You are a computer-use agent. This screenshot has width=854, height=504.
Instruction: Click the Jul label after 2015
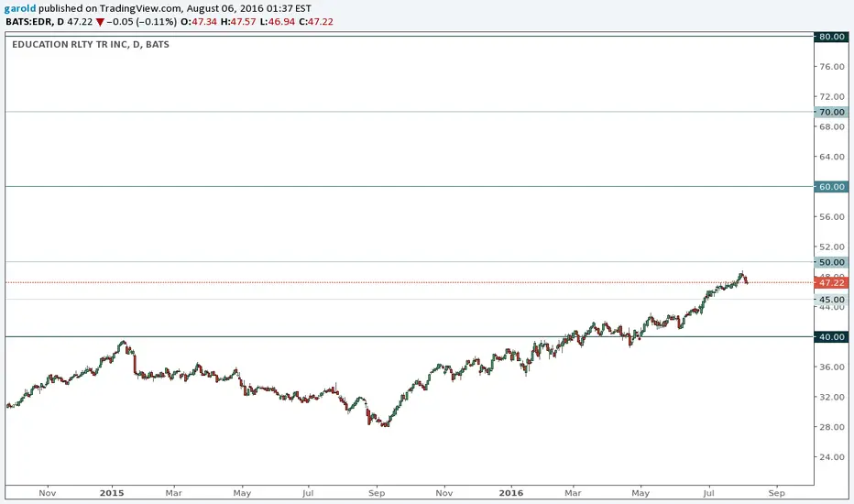pos(308,493)
